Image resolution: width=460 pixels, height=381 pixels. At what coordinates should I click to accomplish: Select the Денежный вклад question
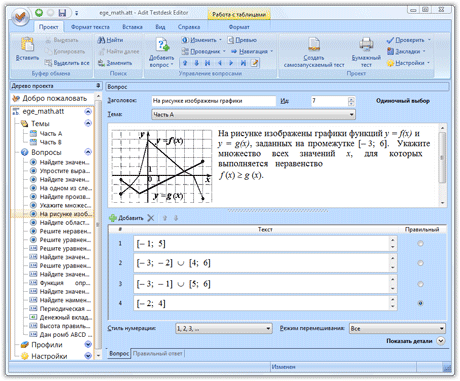(61, 317)
